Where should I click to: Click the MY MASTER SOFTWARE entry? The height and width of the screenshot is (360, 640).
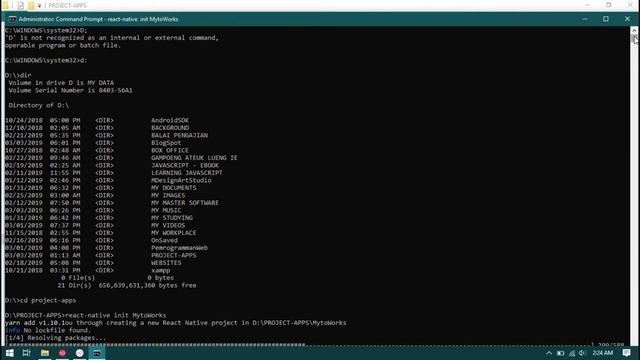coord(185,202)
